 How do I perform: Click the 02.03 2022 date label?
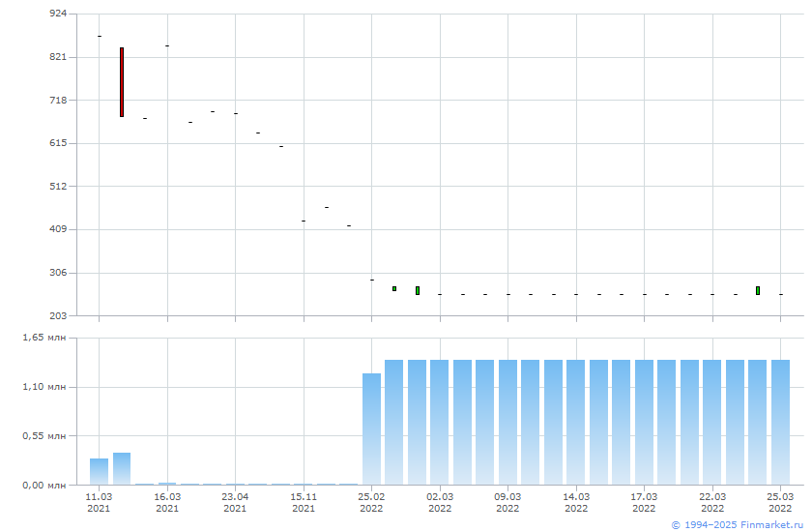(x=440, y=502)
